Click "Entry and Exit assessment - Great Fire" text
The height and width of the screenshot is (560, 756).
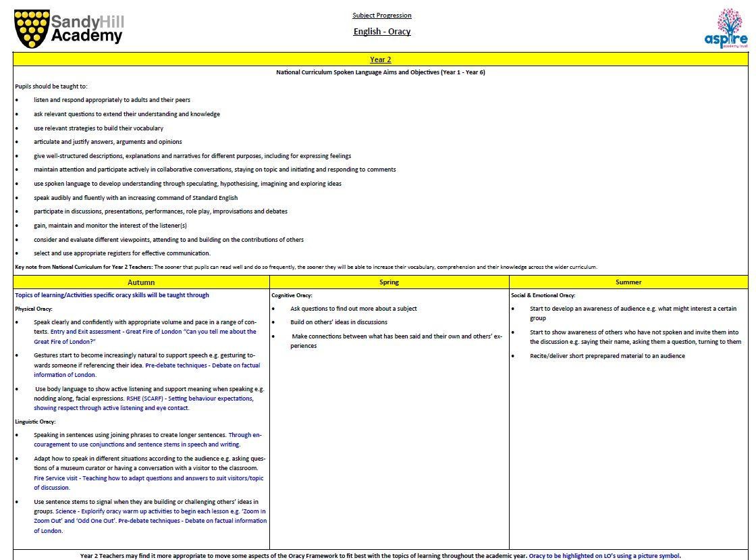tap(145, 336)
